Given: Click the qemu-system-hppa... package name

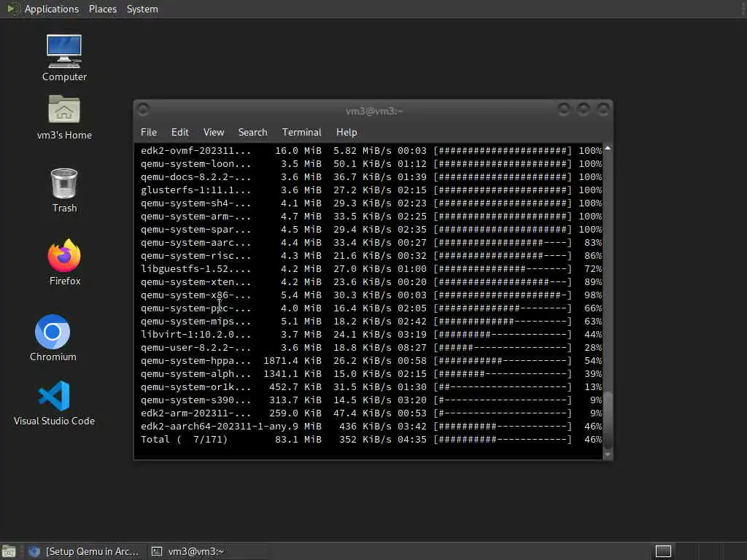Looking at the screenshot, I should point(196,361).
